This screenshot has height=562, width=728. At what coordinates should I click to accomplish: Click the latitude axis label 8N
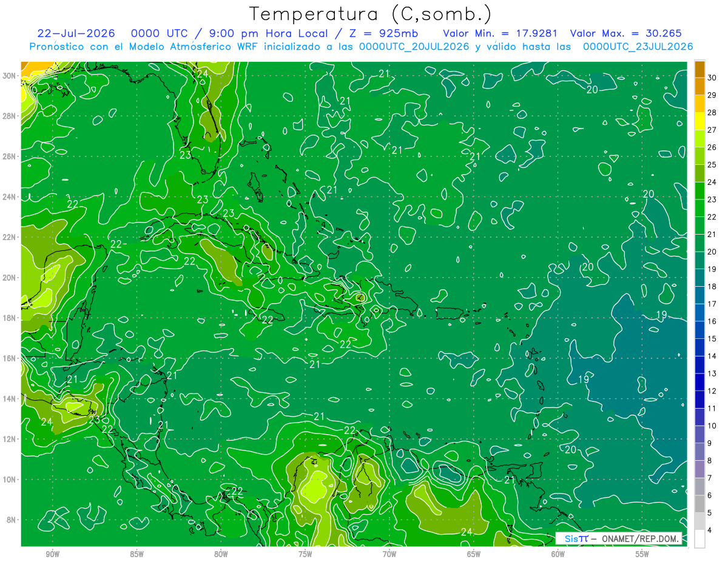click(12, 520)
